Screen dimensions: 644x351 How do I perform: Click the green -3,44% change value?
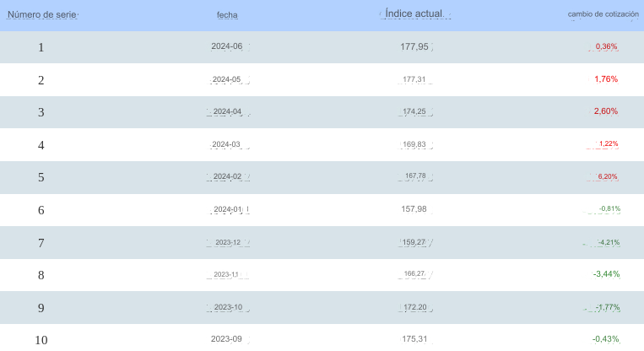[606, 274]
